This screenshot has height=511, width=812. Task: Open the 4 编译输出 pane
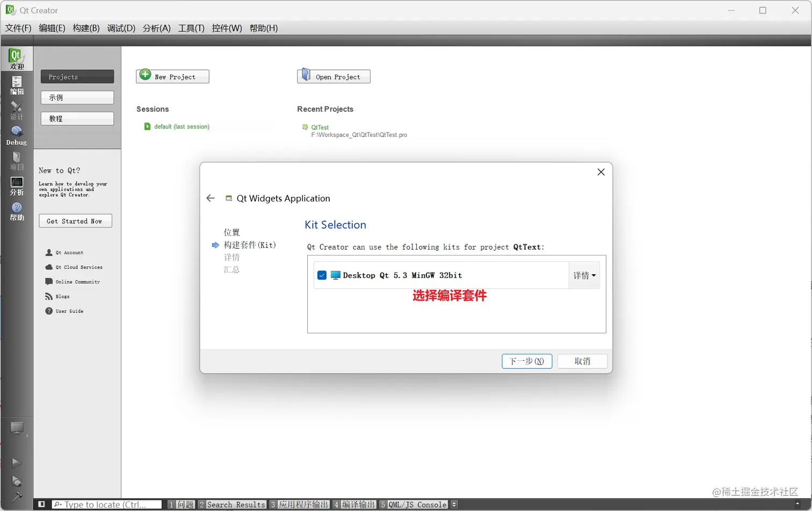pos(354,505)
